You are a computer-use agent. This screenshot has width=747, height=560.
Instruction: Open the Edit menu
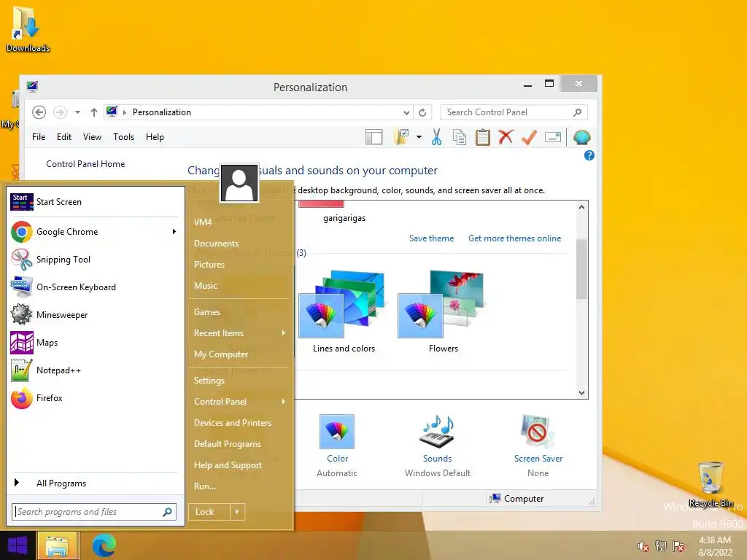[64, 137]
